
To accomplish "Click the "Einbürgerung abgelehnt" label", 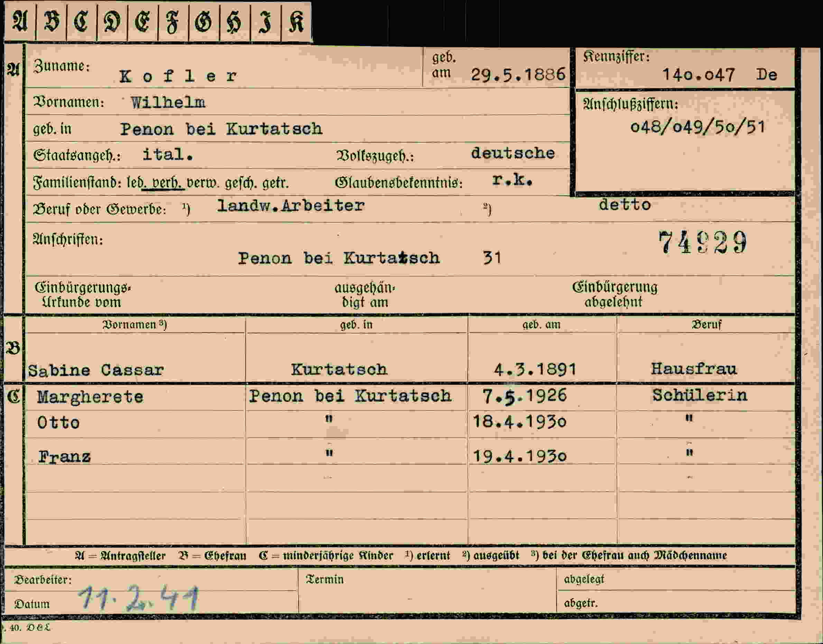I will (615, 294).
